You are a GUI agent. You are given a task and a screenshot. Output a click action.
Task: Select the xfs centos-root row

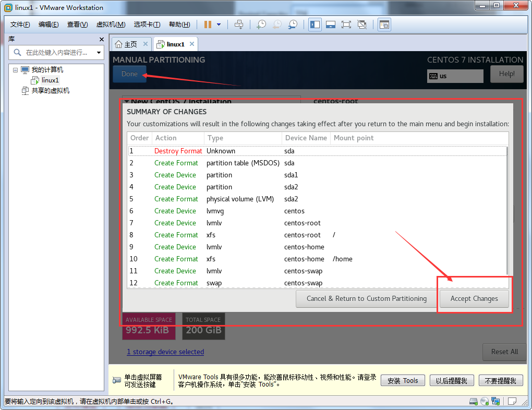[x=317, y=235]
